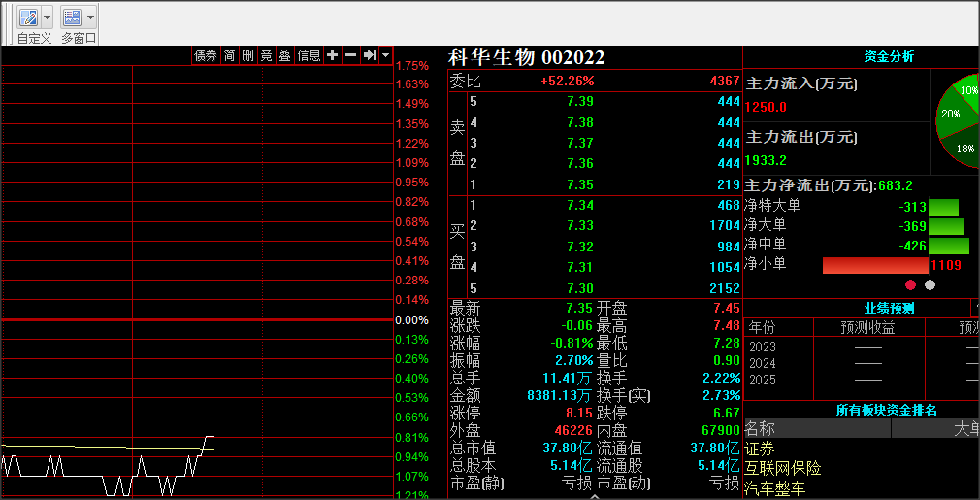Click the 0.00% axis label
980x500 pixels.
click(412, 320)
